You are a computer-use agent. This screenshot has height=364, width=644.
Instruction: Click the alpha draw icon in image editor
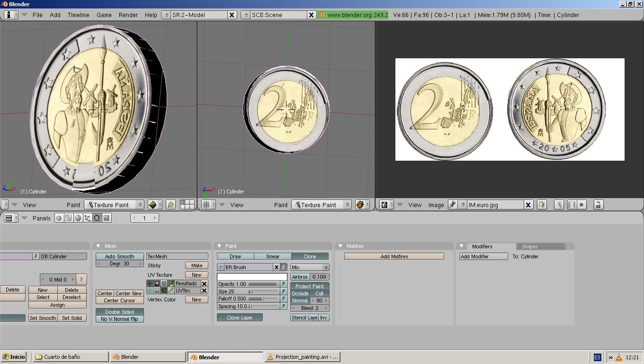(572, 205)
